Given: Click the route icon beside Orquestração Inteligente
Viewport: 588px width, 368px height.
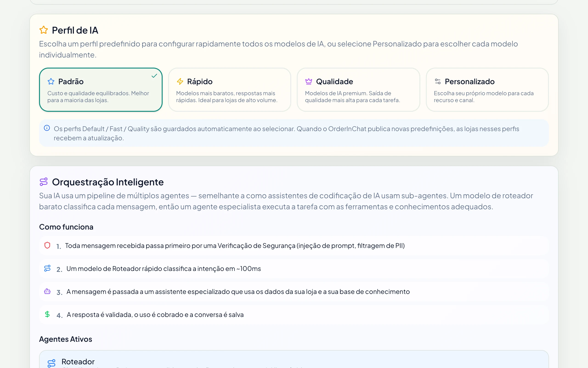Looking at the screenshot, I should [44, 182].
